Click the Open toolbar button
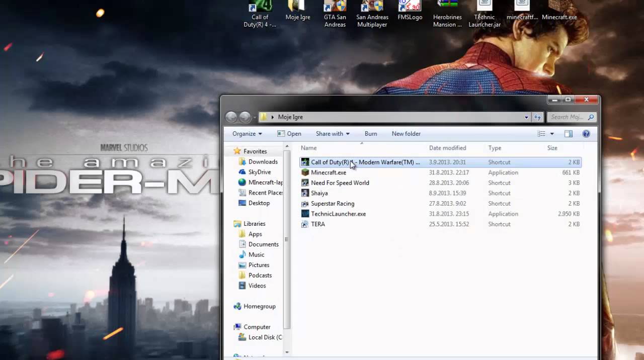This screenshot has width=644, height=360. pyautogui.click(x=289, y=134)
